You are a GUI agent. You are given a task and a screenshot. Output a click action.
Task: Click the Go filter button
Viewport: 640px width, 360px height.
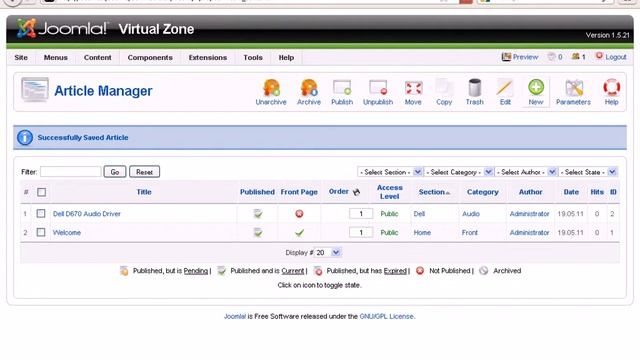tap(115, 172)
